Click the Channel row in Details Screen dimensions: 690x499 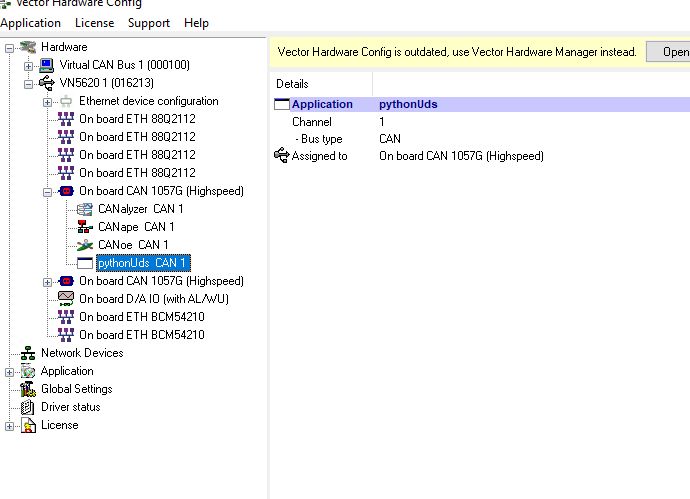[480, 122]
